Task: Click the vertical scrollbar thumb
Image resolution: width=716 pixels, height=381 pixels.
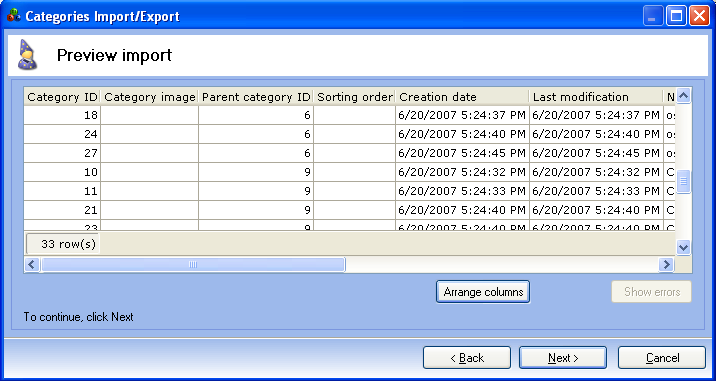Action: (x=683, y=181)
